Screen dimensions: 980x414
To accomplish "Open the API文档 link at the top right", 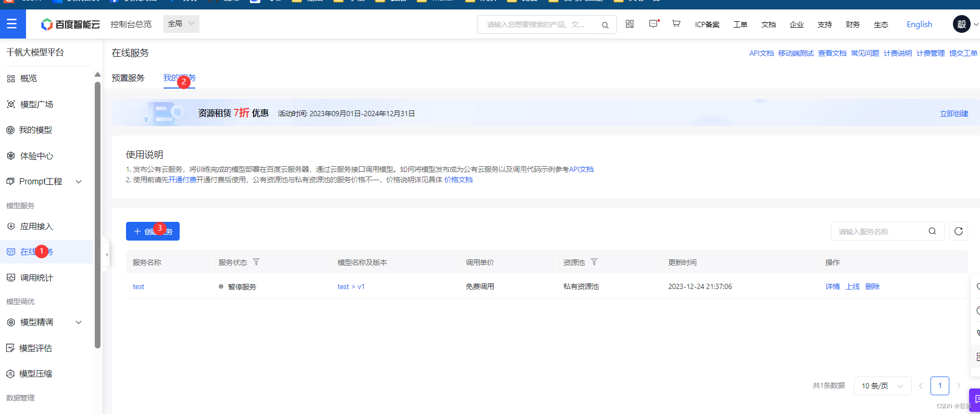I will [761, 53].
